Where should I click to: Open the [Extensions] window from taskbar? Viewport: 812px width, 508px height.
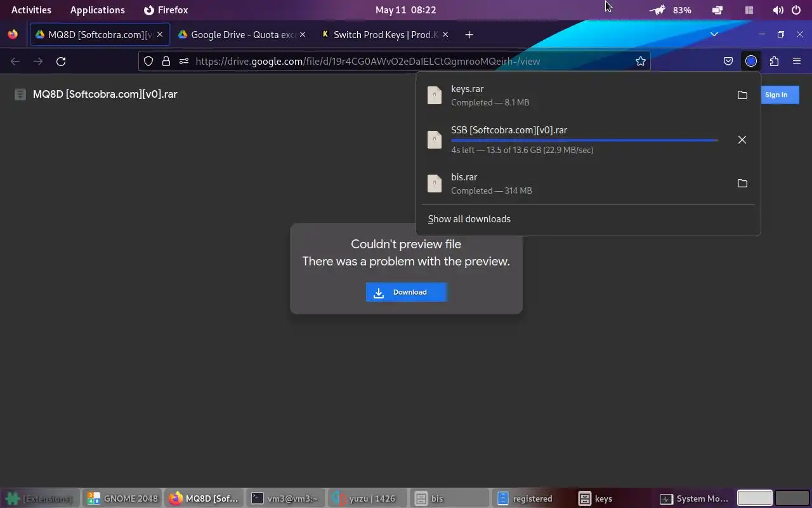click(x=41, y=498)
